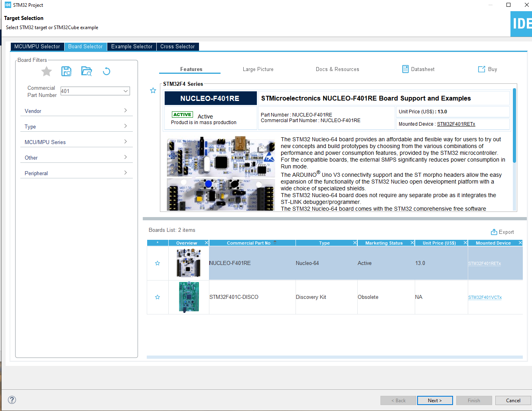Open STM32F401RETx link in boards list
532x411 pixels.
pos(485,263)
